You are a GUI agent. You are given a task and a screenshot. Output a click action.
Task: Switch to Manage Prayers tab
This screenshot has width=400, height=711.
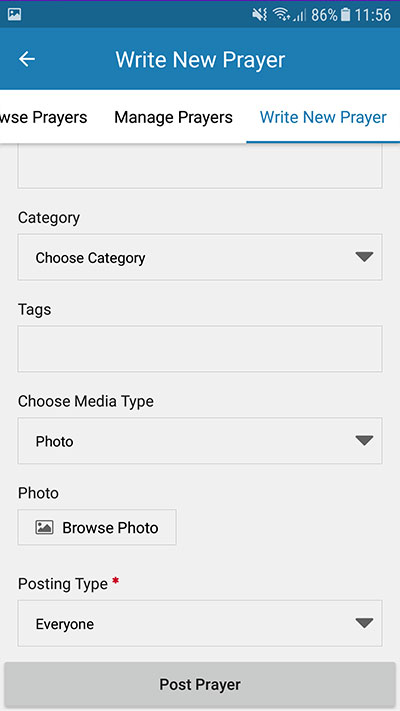click(173, 117)
